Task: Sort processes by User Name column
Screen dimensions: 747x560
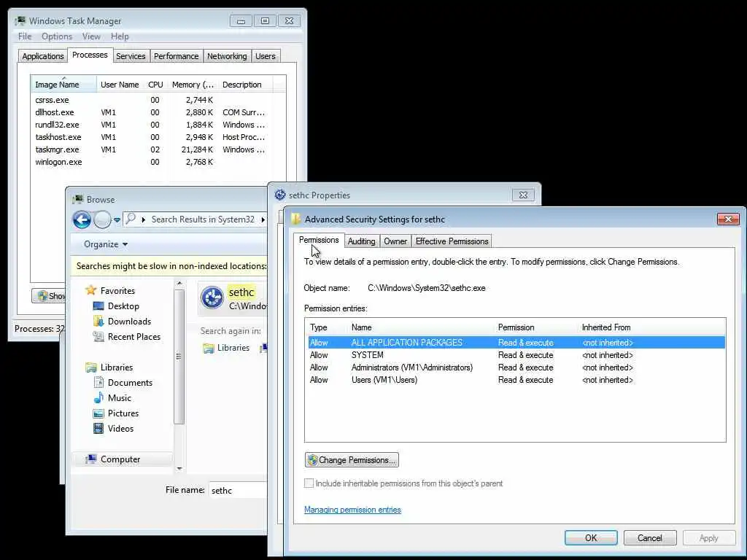Action: tap(120, 85)
